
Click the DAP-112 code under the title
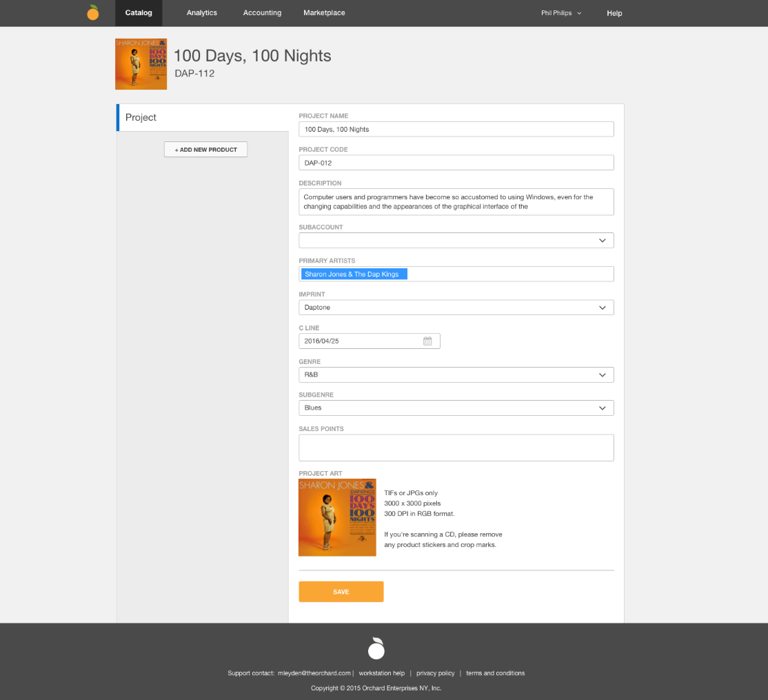click(x=194, y=74)
